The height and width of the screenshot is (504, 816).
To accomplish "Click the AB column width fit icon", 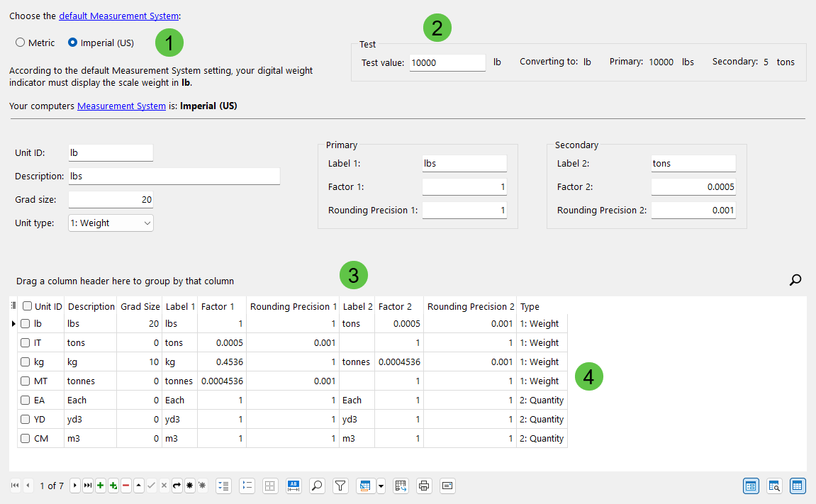I will pyautogui.click(x=294, y=486).
